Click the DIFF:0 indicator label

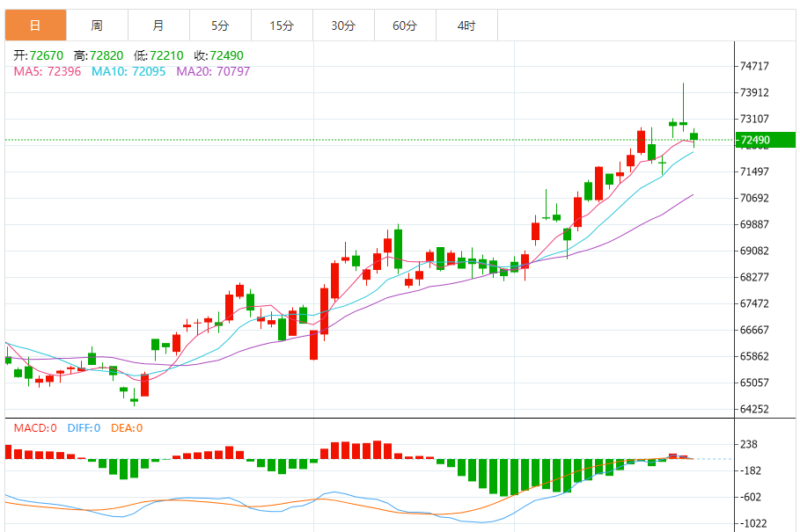pyautogui.click(x=84, y=428)
